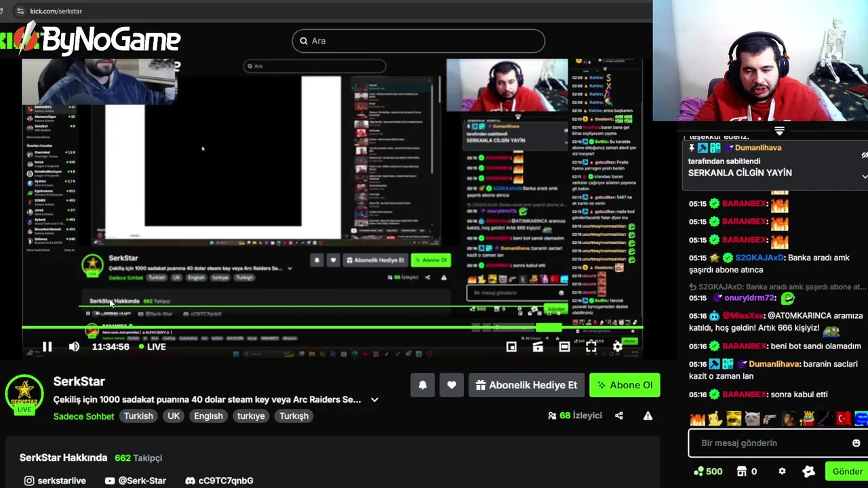Click the Abone Ol subscribe button
This screenshot has width=868, height=488.
click(x=625, y=385)
